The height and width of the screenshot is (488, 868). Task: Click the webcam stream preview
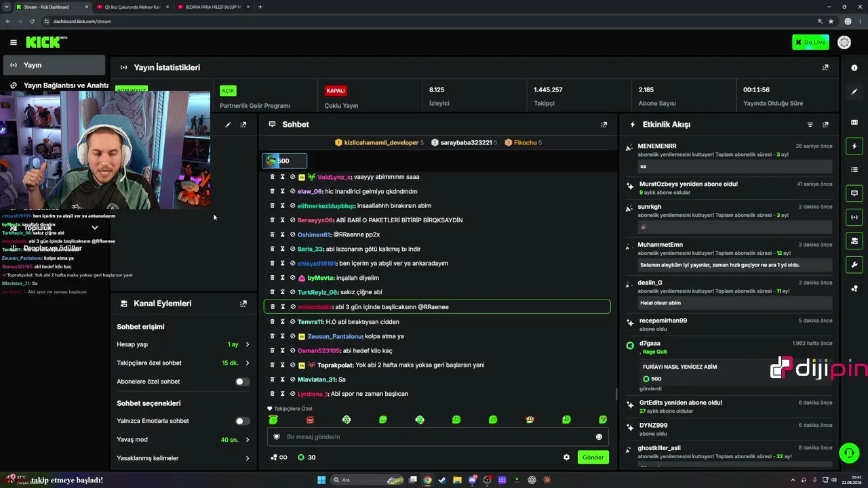point(105,149)
